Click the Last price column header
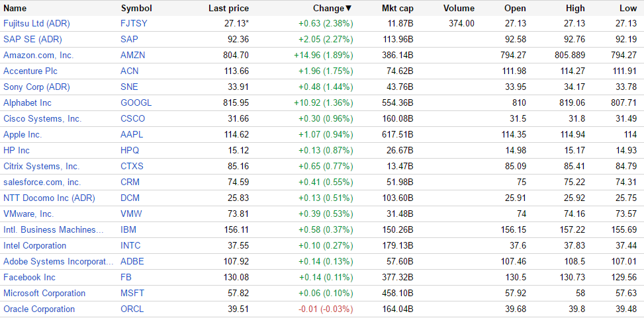This screenshot has width=644, height=318. point(228,9)
